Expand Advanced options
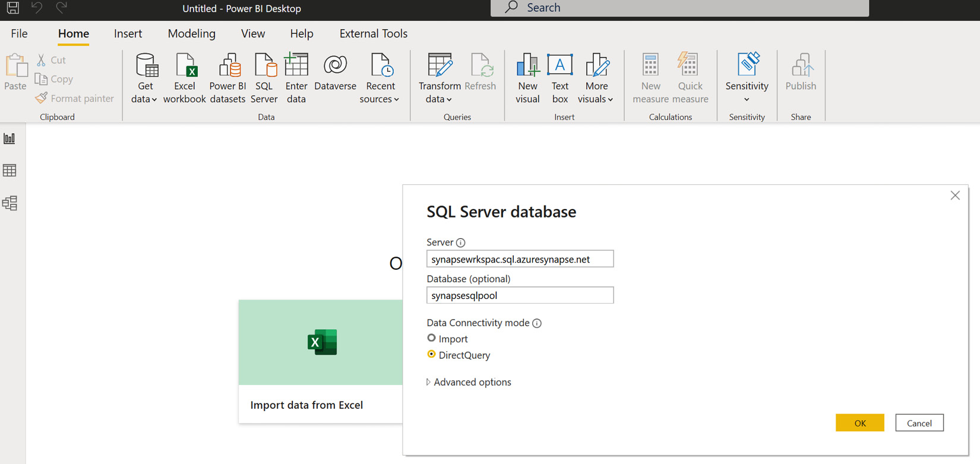980x464 pixels. pyautogui.click(x=469, y=382)
